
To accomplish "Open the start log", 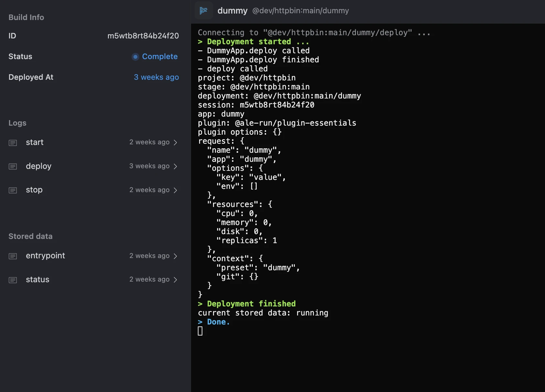I will coord(35,142).
